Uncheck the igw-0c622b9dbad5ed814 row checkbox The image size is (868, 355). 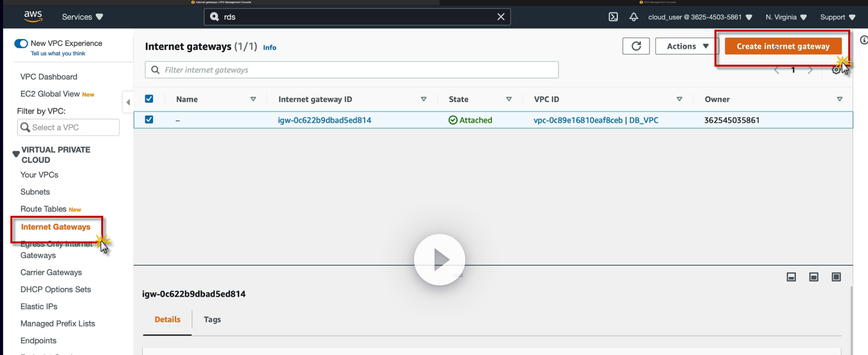point(149,119)
